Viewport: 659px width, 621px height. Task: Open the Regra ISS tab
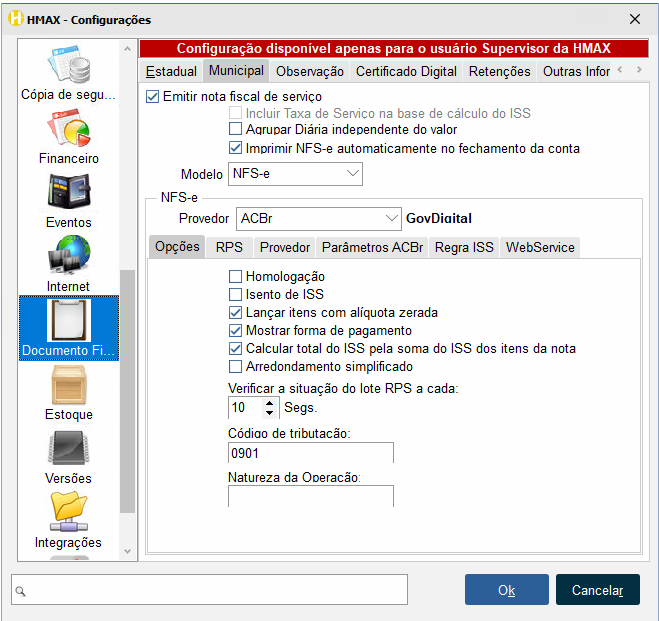coord(463,247)
